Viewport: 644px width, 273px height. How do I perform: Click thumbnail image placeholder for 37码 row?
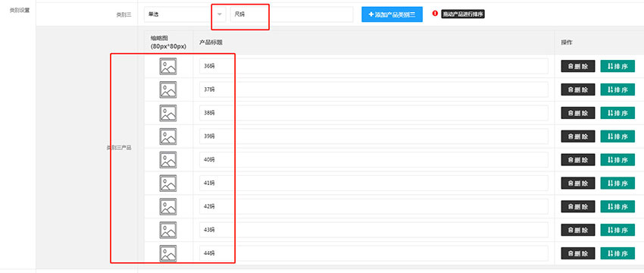click(x=168, y=89)
